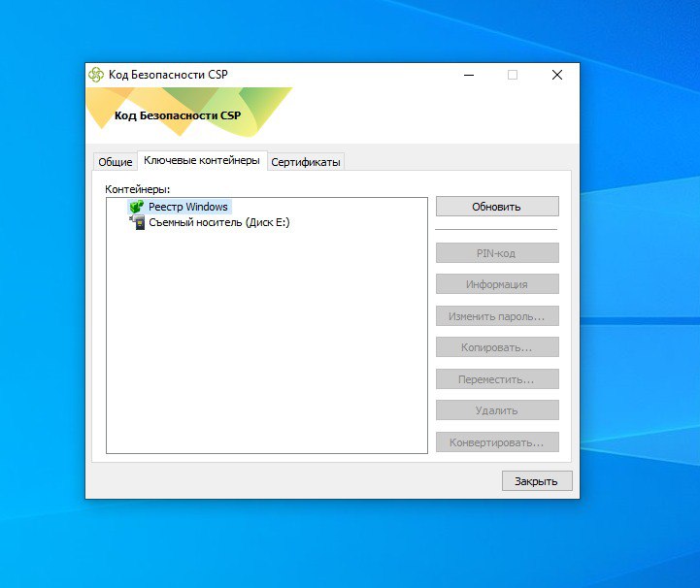Screen dimensions: 700x588
Task: Click Изменить пароль... button
Action: tap(497, 316)
